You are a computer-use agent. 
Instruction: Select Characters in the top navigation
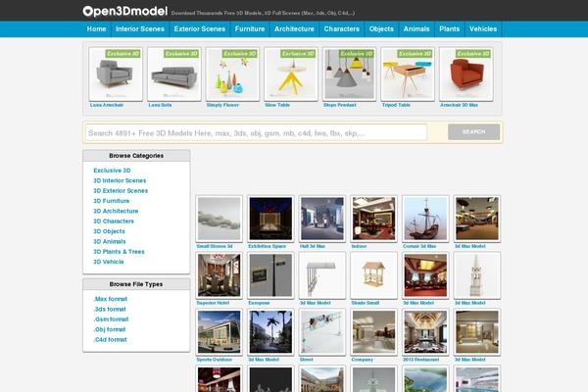pyautogui.click(x=342, y=28)
